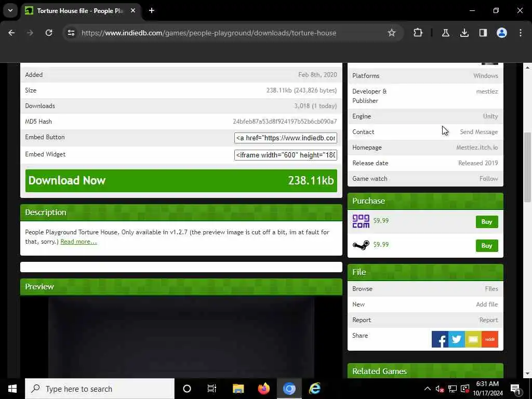Click the page vertical scrollbar thumb

pos(528,167)
